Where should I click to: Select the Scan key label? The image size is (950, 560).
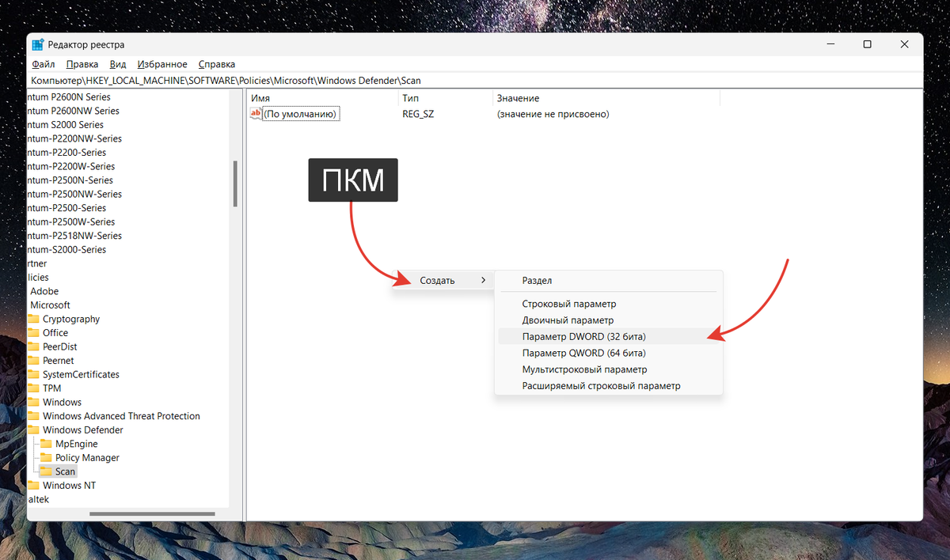(x=66, y=471)
